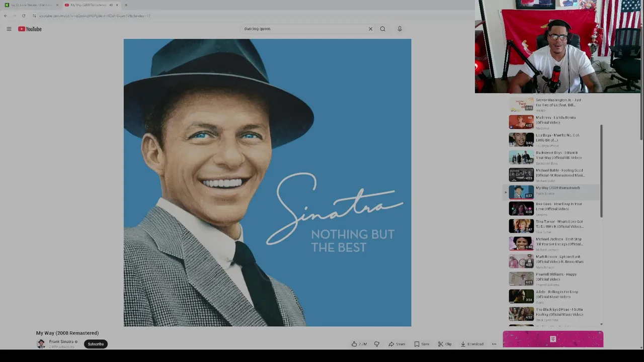Open Frank Sinatra channel avatar
This screenshot has height=362, width=644.
pos(41,344)
